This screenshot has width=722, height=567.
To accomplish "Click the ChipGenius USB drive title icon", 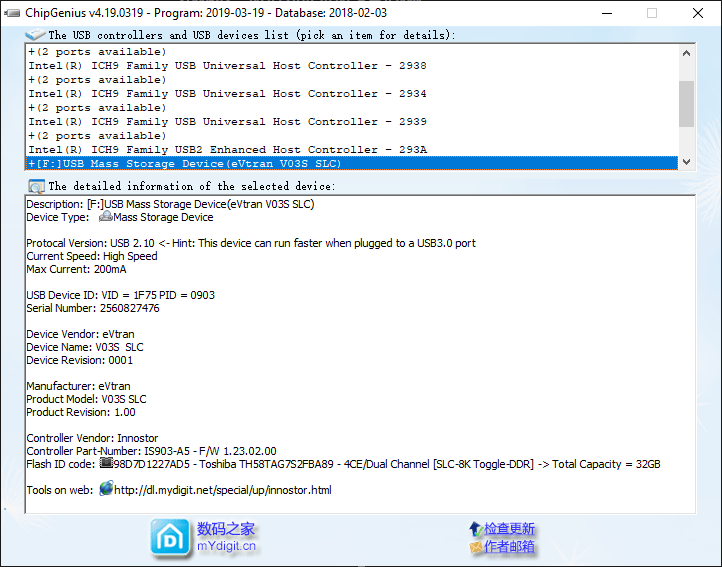I will [x=12, y=13].
